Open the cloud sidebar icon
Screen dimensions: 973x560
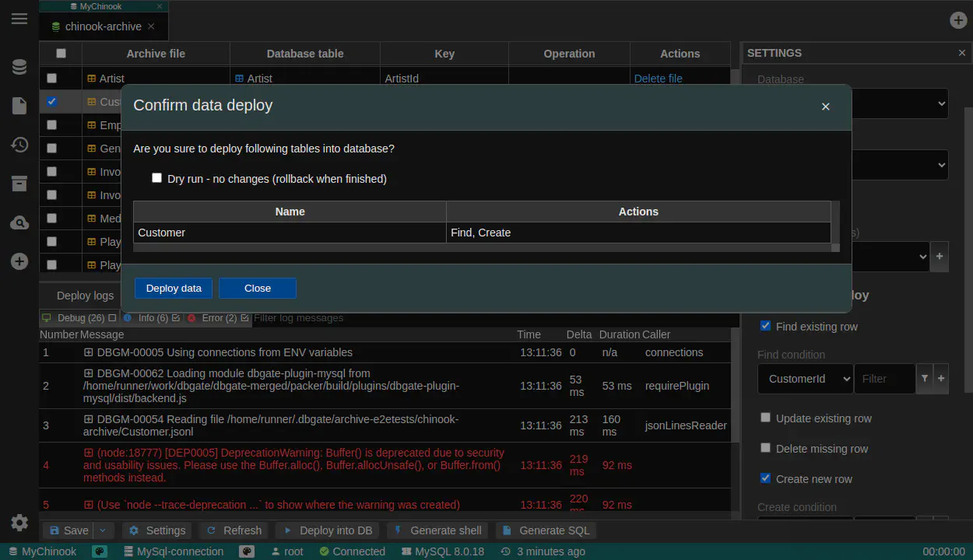coord(19,223)
